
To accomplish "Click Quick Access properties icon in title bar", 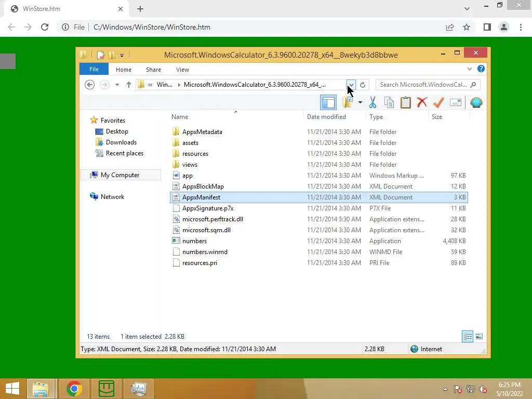I will pyautogui.click(x=101, y=55).
